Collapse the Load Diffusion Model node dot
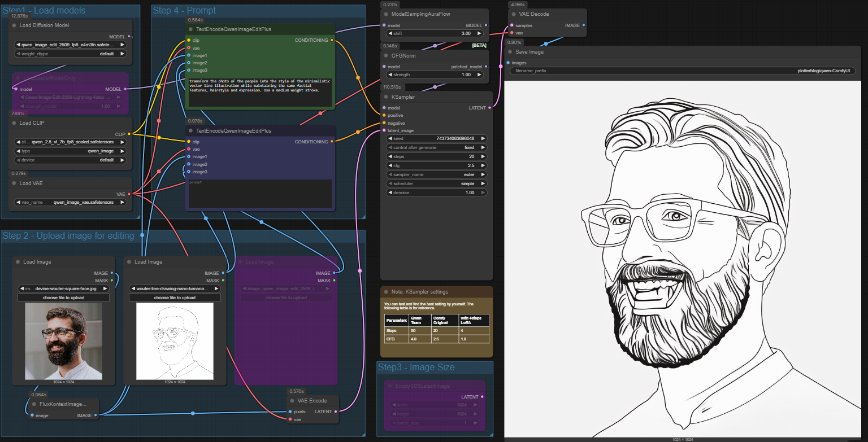The height and width of the screenshot is (442, 868). click(x=14, y=25)
